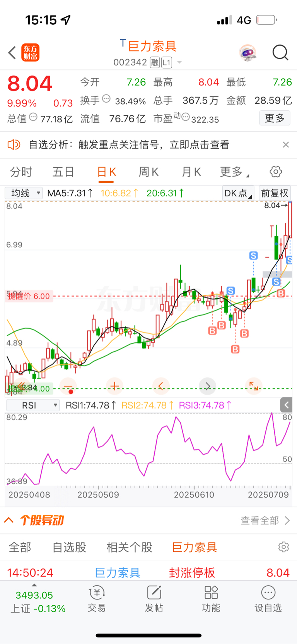Tap the 巨力索具 stock title
The width and height of the screenshot is (297, 644).
point(152,46)
